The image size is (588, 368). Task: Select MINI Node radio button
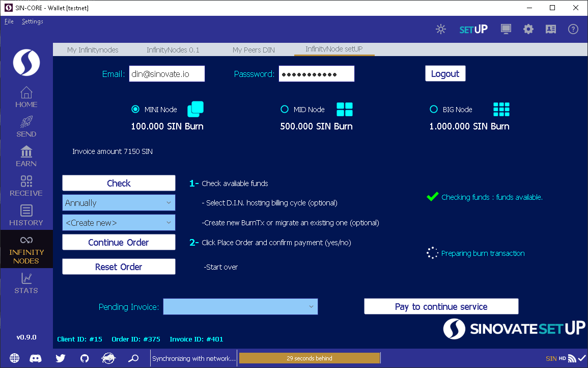point(135,109)
